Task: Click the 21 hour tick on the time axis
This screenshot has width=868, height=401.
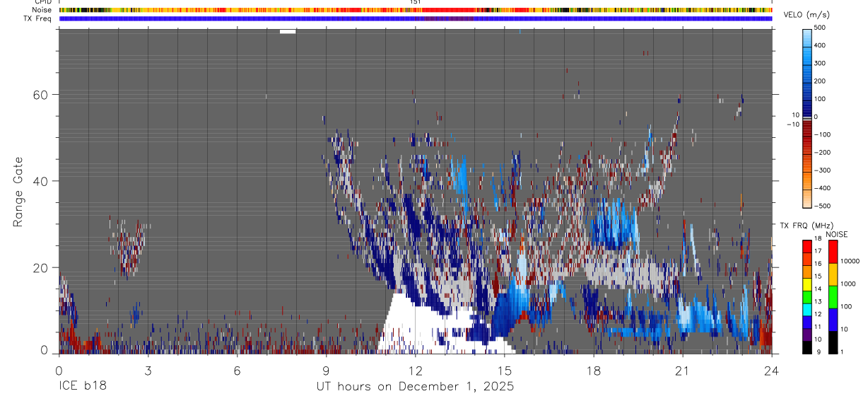Action: click(683, 369)
